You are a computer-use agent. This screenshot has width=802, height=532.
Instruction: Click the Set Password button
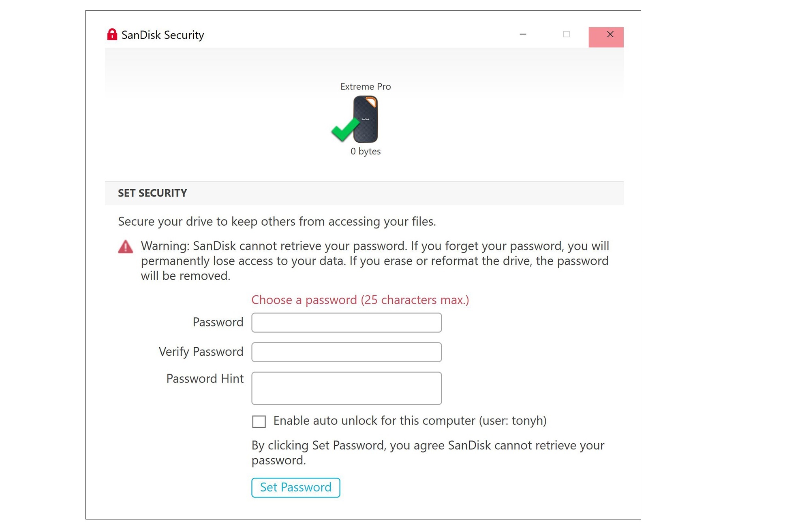coord(295,487)
